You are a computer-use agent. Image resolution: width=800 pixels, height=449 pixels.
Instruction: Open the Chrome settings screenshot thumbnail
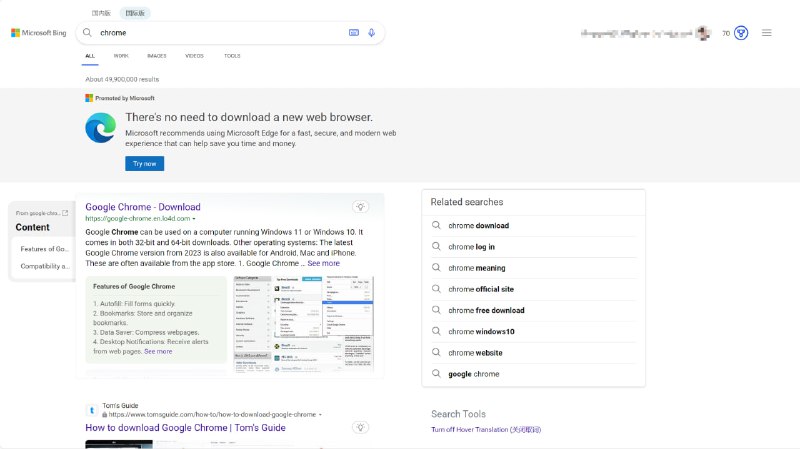(304, 324)
